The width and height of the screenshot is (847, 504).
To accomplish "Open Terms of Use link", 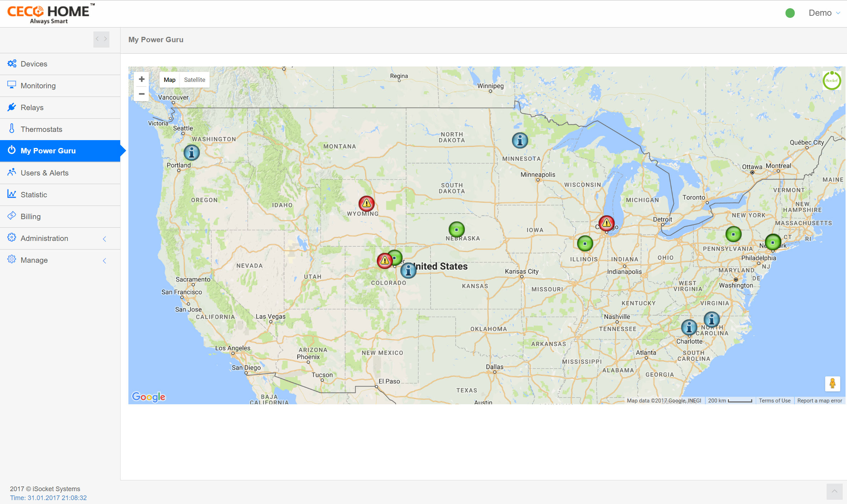I will coord(774,401).
